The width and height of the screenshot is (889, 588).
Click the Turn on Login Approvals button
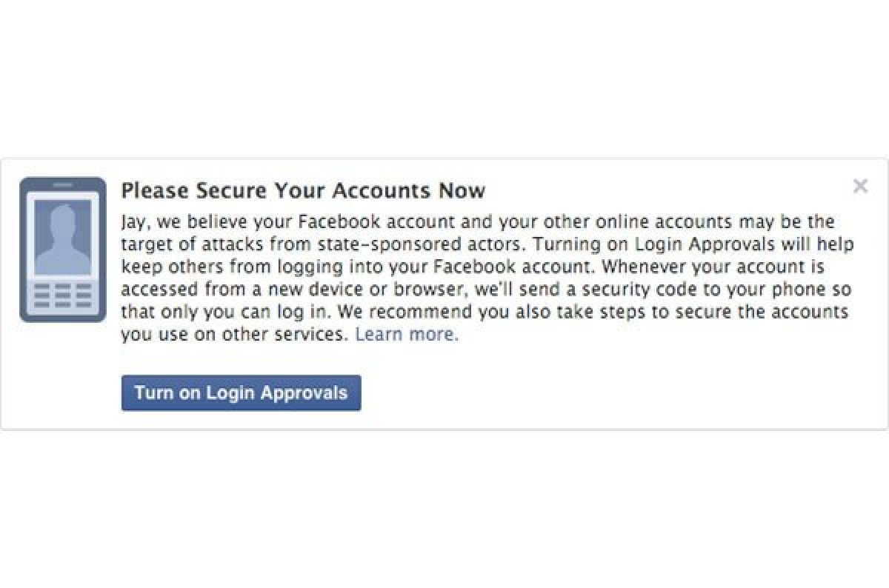(x=241, y=392)
